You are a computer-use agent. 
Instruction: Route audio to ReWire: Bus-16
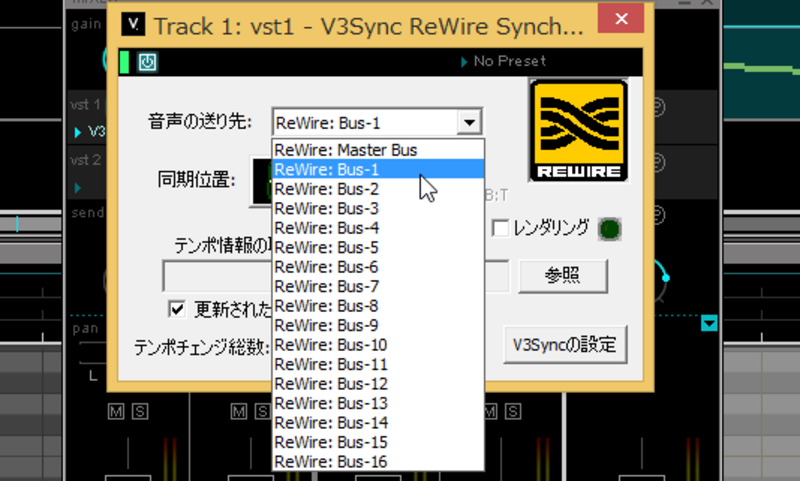(x=378, y=461)
